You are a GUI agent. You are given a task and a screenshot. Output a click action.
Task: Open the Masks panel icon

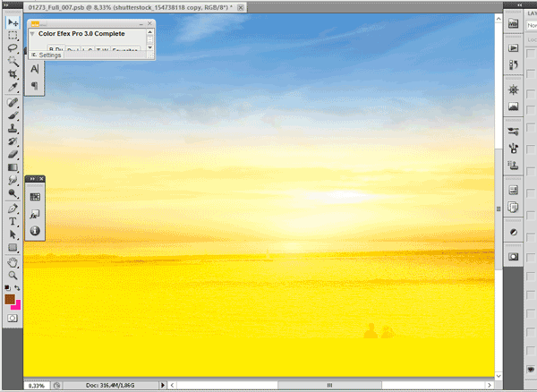pos(513,257)
